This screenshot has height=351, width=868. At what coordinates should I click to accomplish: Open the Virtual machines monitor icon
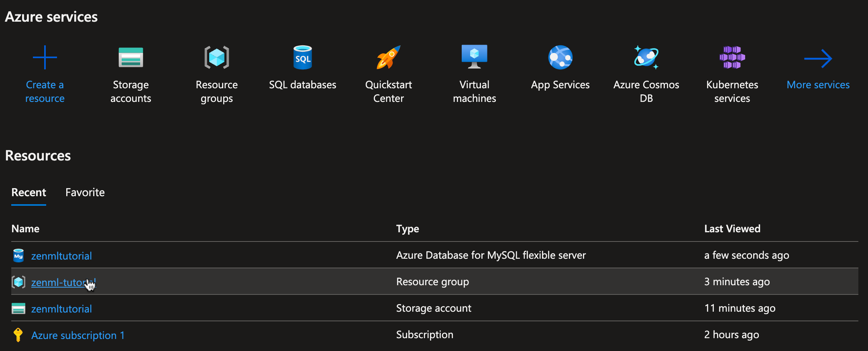pyautogui.click(x=475, y=57)
